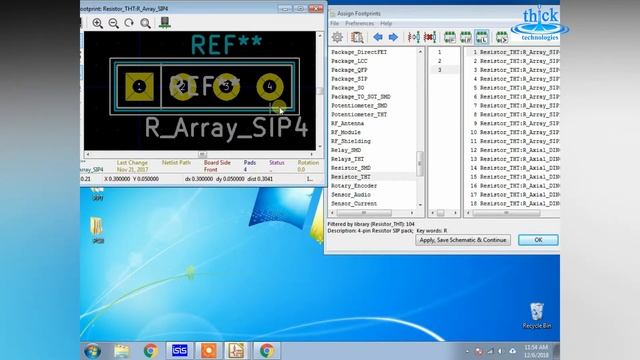Screen dimensions: 640x360
Task: Select Package_SO library
Action: click(347, 88)
